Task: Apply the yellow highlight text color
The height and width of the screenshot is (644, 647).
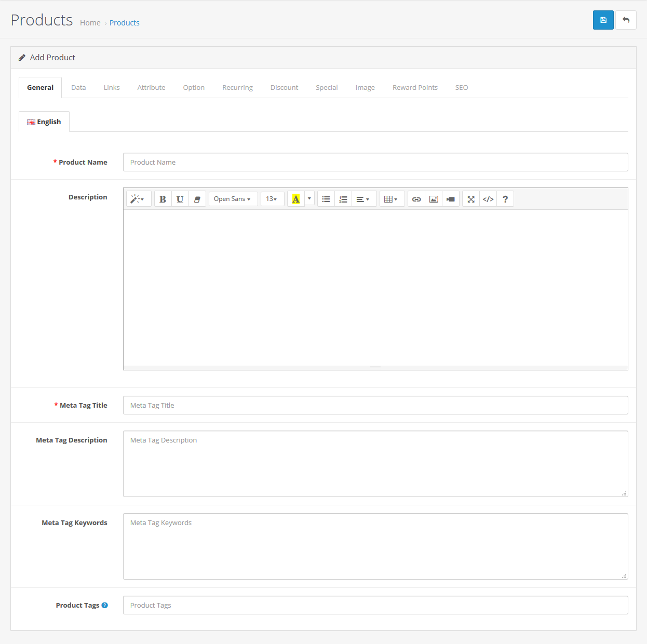Action: (296, 199)
